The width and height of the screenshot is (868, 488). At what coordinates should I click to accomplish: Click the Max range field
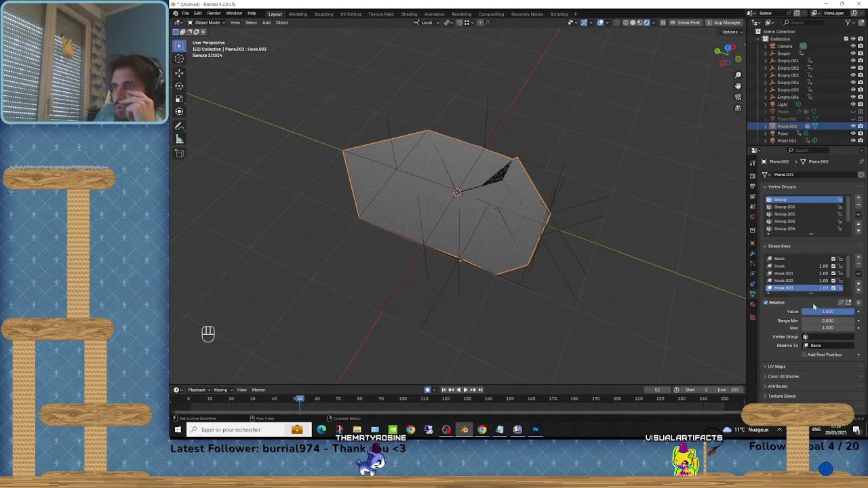click(828, 328)
